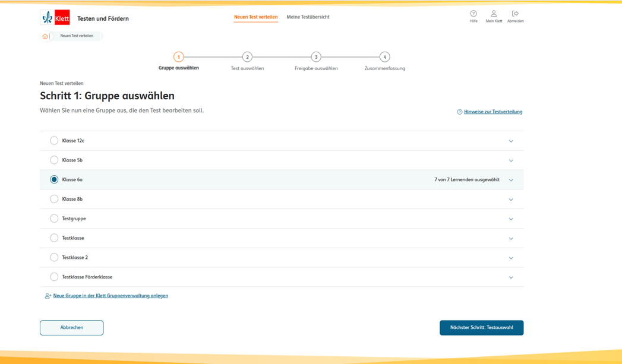Screen dimensions: 622x364
Task: Click the Klett logo
Action: (55, 18)
